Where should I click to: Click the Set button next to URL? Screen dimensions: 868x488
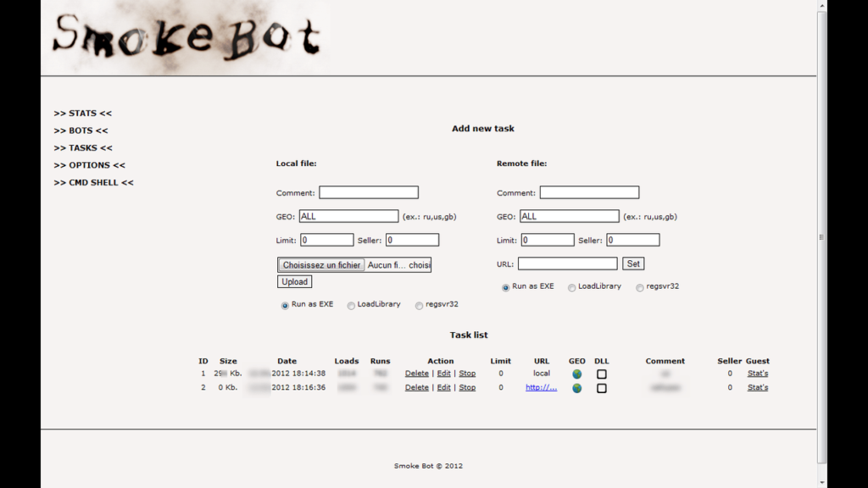633,264
